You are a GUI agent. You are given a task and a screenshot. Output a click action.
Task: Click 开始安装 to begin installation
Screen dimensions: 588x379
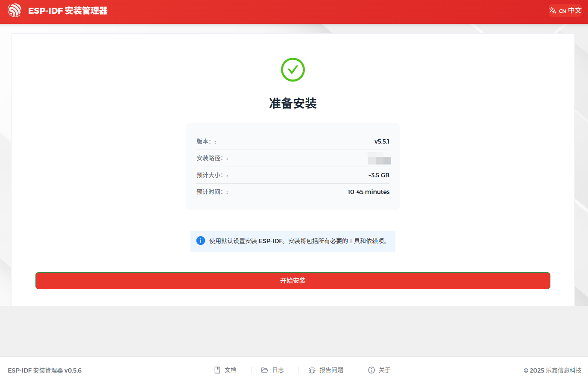[293, 281]
